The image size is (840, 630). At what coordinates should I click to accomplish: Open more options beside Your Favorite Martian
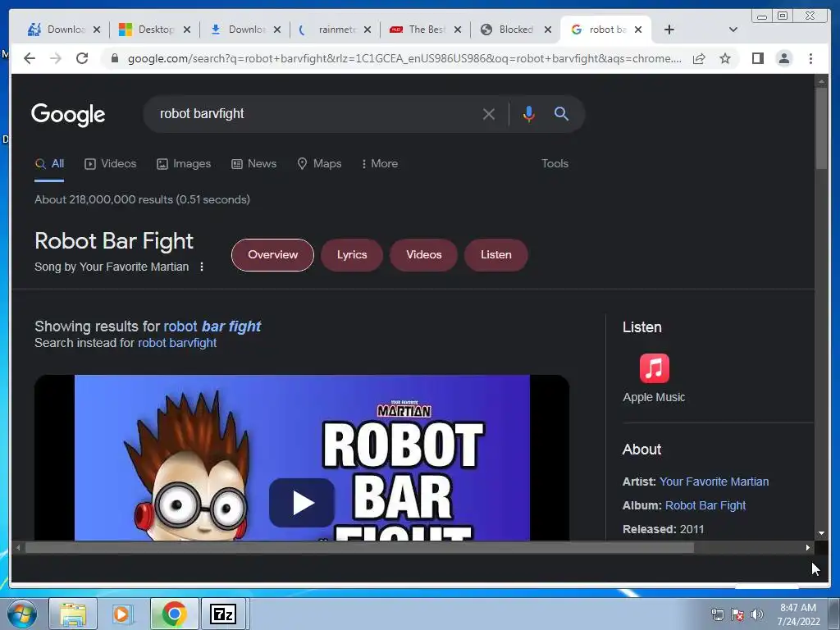point(202,267)
